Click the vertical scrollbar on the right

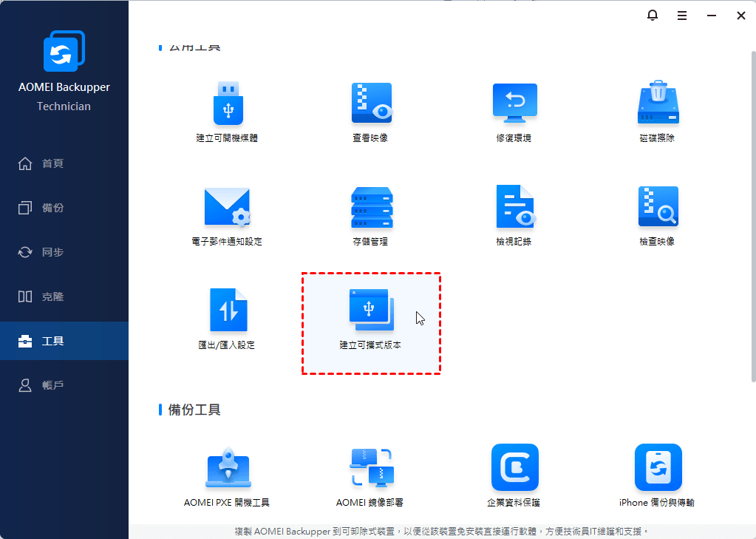[x=753, y=216]
